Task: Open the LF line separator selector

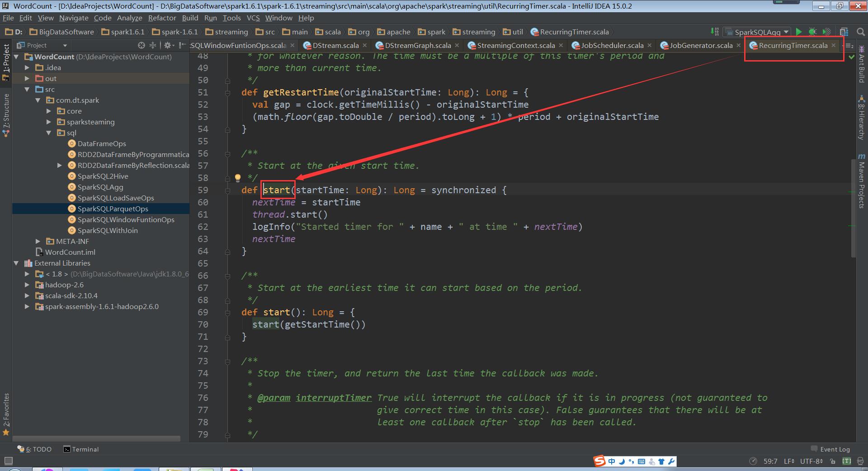Action: tap(789, 461)
